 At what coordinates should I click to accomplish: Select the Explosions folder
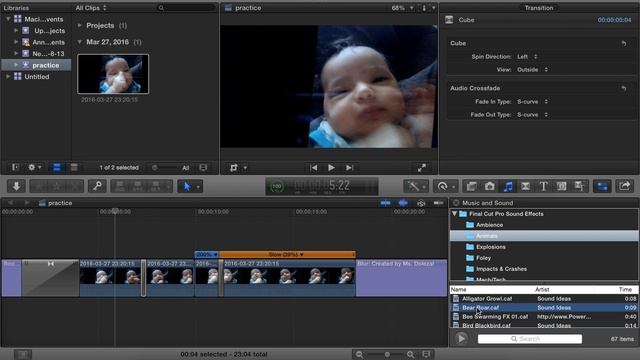point(486,247)
